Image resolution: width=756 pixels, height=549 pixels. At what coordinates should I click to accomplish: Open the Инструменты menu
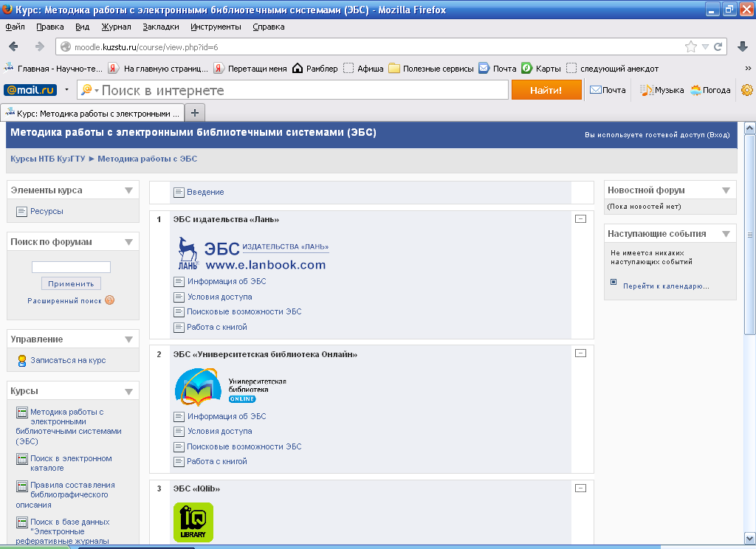[x=216, y=27]
